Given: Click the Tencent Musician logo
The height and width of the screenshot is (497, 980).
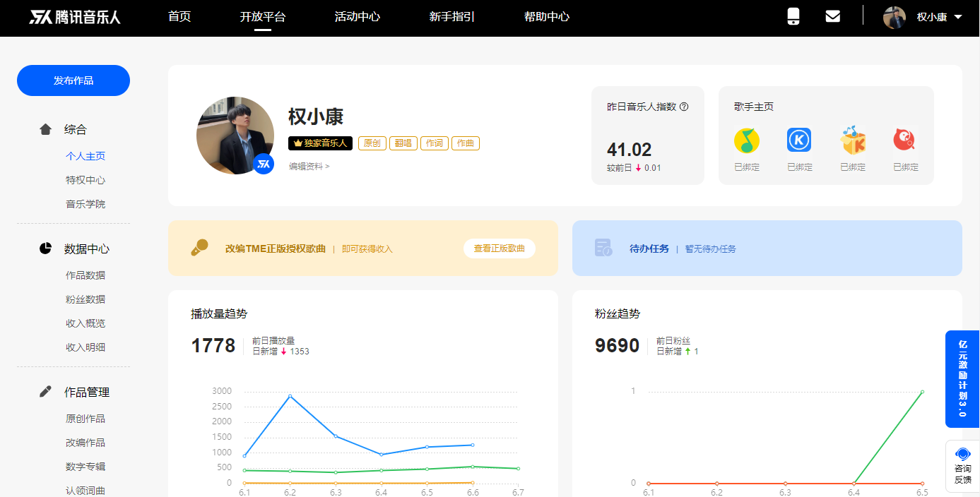Looking at the screenshot, I should tap(75, 17).
